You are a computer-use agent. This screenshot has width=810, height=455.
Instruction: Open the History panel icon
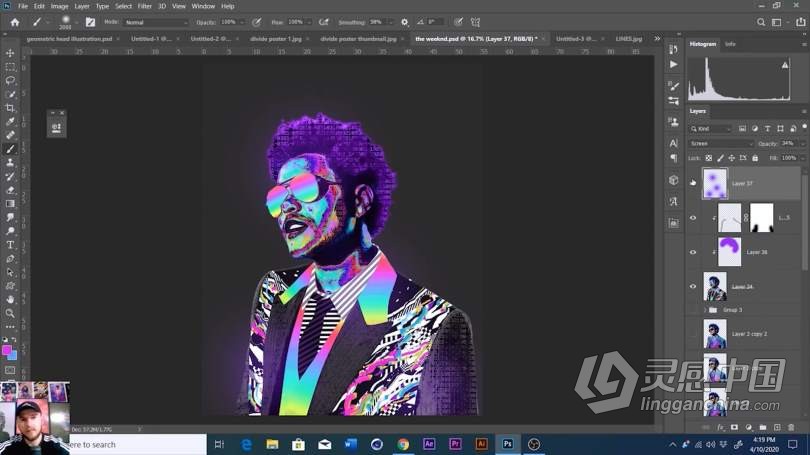[x=673, y=50]
